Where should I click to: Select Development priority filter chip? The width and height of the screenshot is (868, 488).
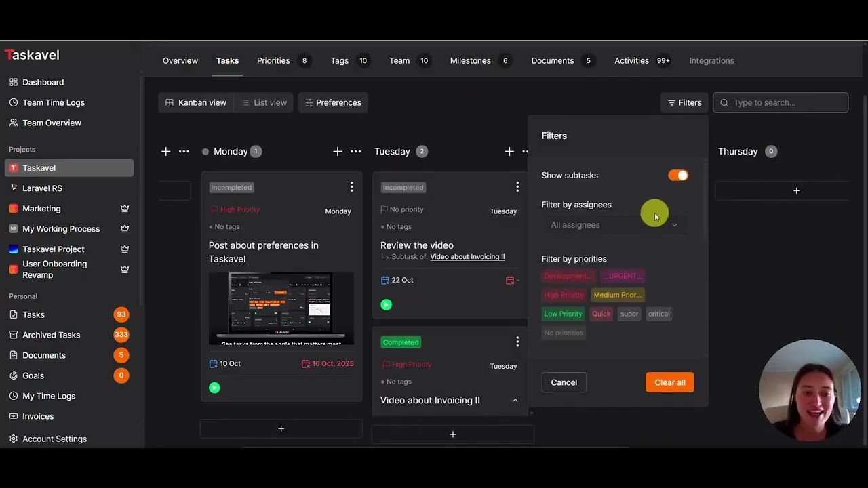(x=568, y=276)
